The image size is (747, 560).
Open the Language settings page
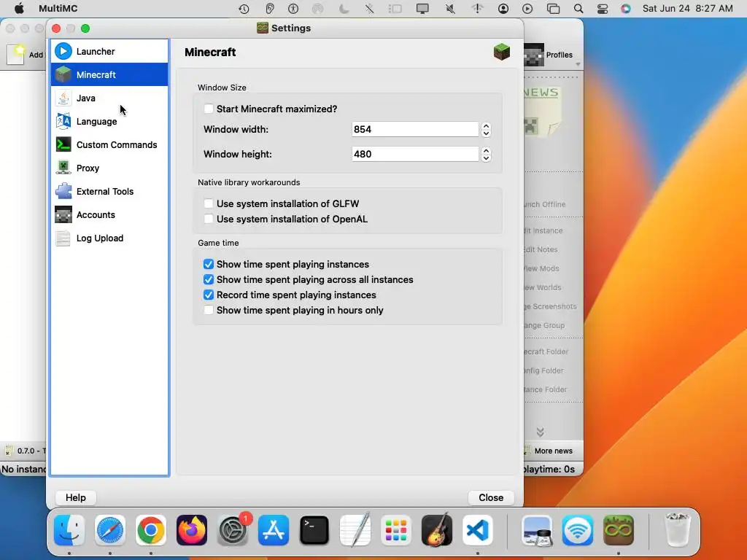pos(109,121)
